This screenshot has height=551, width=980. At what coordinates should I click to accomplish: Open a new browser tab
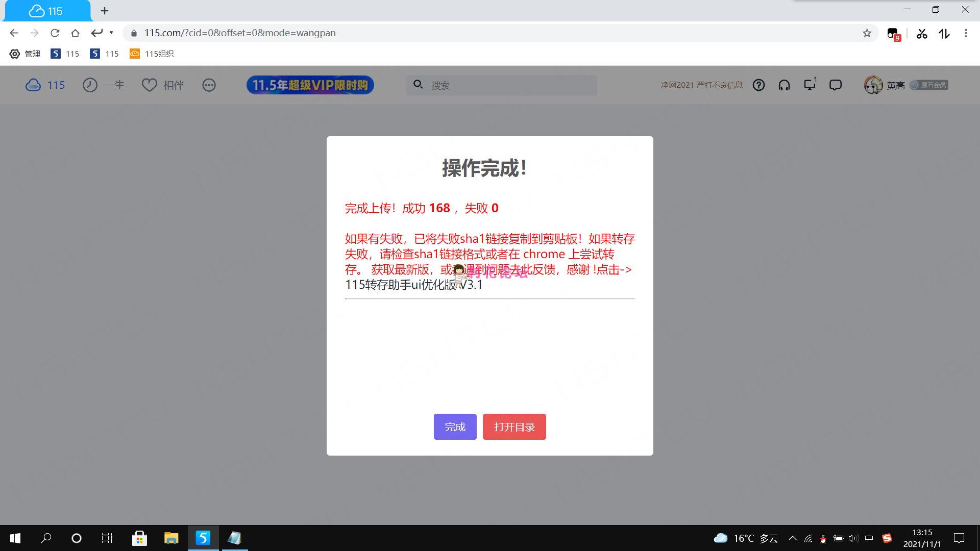pos(105,11)
